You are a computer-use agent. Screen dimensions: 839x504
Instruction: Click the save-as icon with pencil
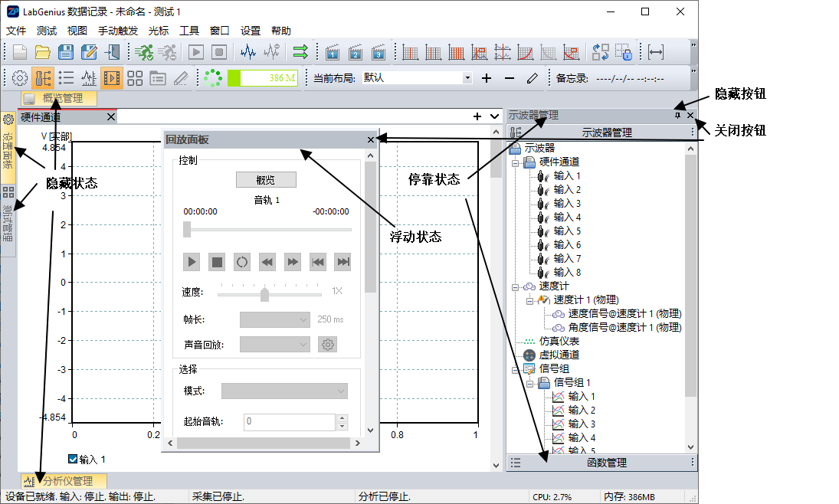[89, 52]
